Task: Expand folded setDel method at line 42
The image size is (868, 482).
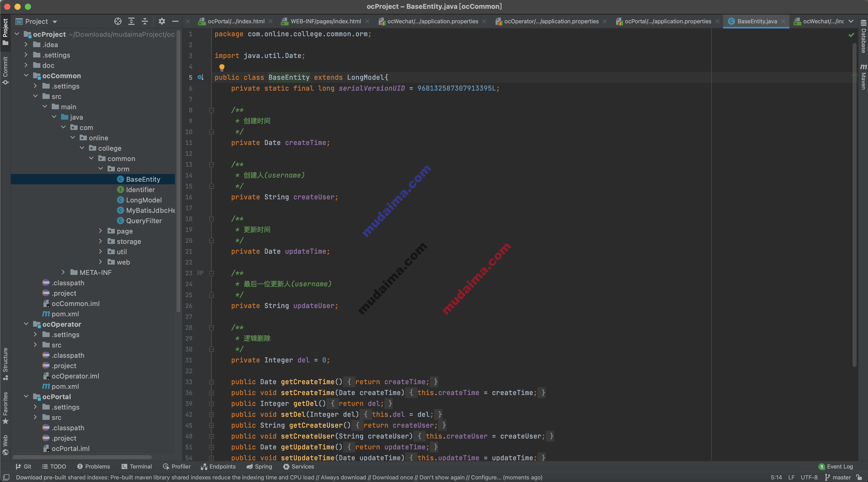Action: (x=212, y=414)
